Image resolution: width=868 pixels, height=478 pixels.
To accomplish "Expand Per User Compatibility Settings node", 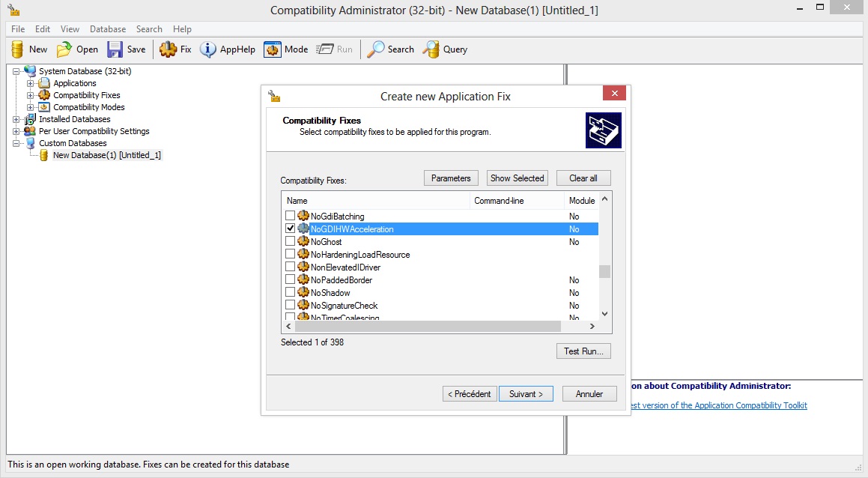I will 16,131.
